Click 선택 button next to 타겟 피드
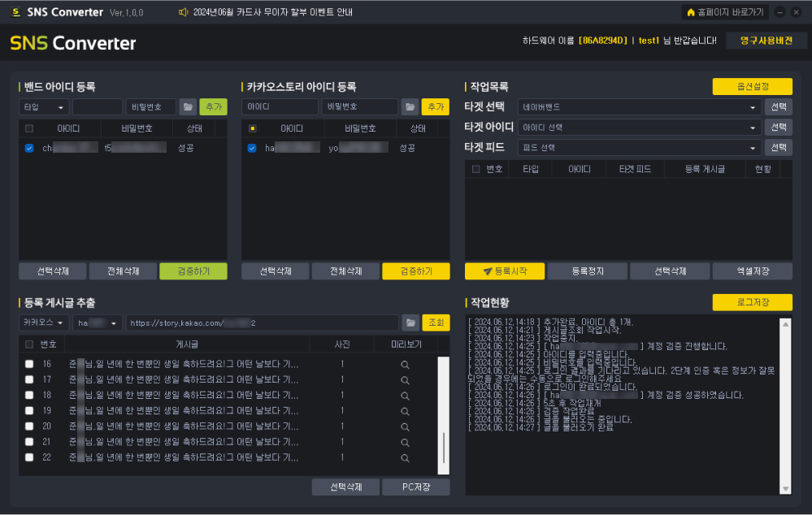The image size is (812, 515). tap(779, 148)
